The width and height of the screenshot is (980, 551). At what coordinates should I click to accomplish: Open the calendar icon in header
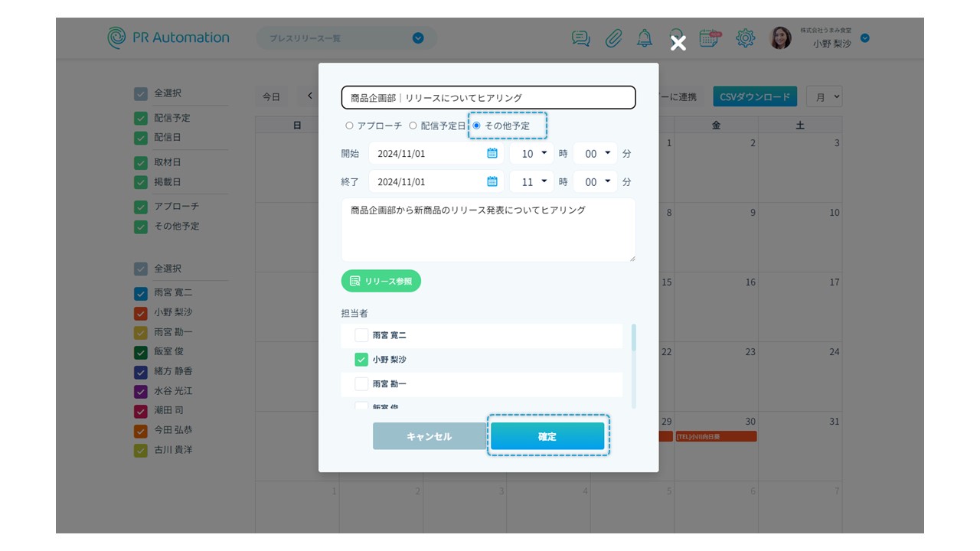click(710, 38)
